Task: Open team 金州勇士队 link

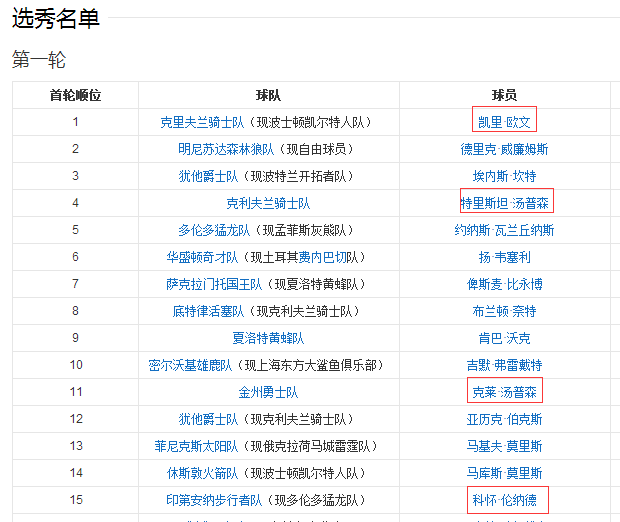Action: 268,392
